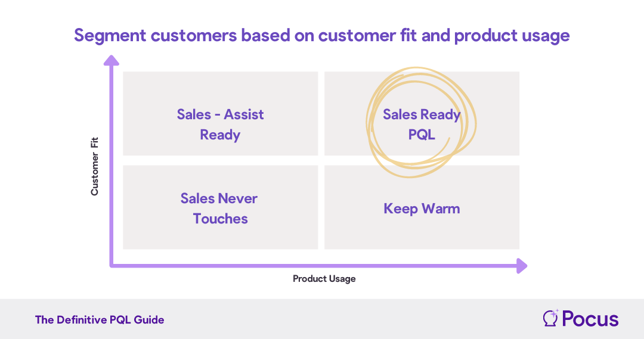Click the Customer Fit axis label
Screen dimensions: 644x339
[x=95, y=166]
